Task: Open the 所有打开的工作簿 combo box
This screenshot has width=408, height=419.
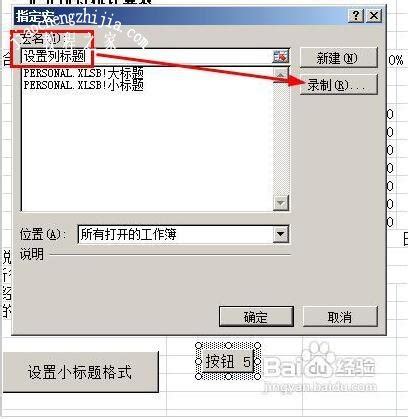Action: pos(183,234)
